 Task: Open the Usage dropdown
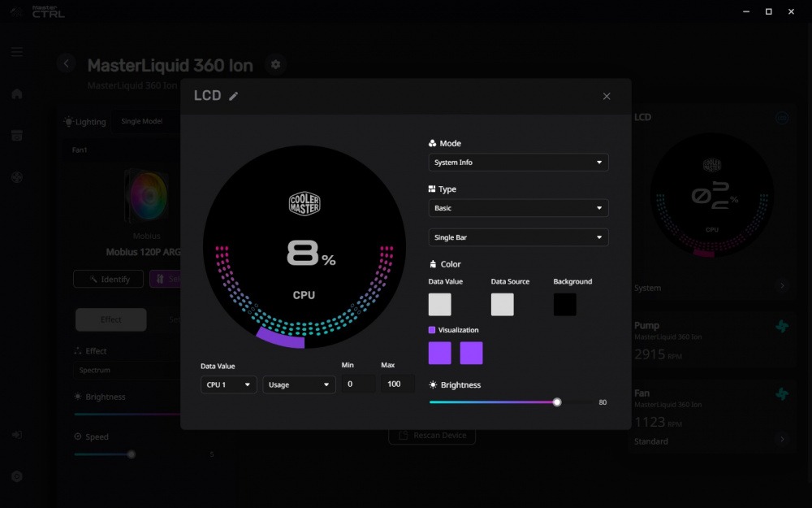click(x=299, y=384)
